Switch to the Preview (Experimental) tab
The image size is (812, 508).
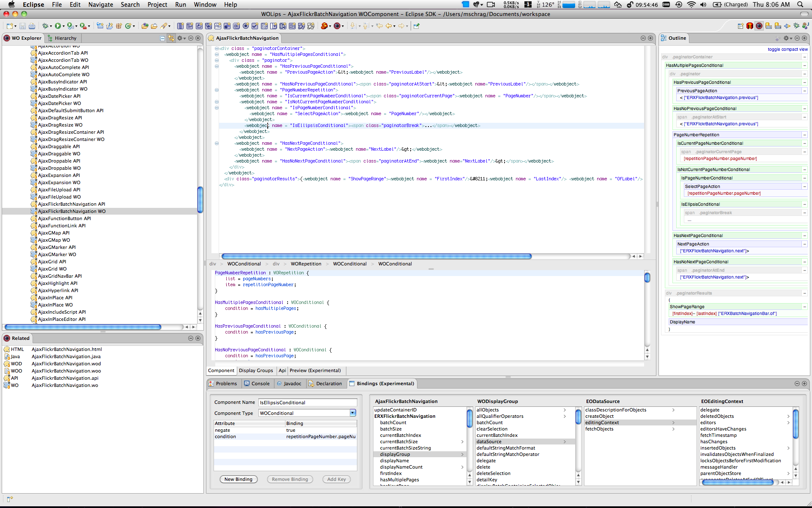click(x=315, y=370)
